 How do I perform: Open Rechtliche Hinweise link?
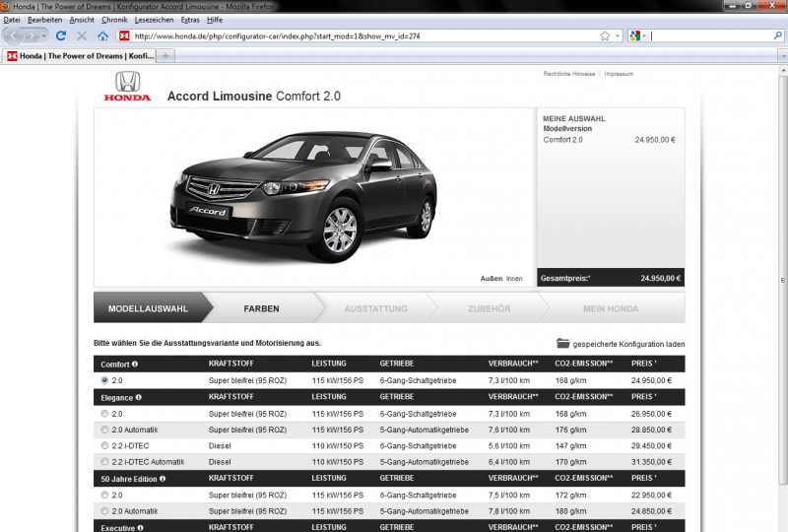pos(569,74)
